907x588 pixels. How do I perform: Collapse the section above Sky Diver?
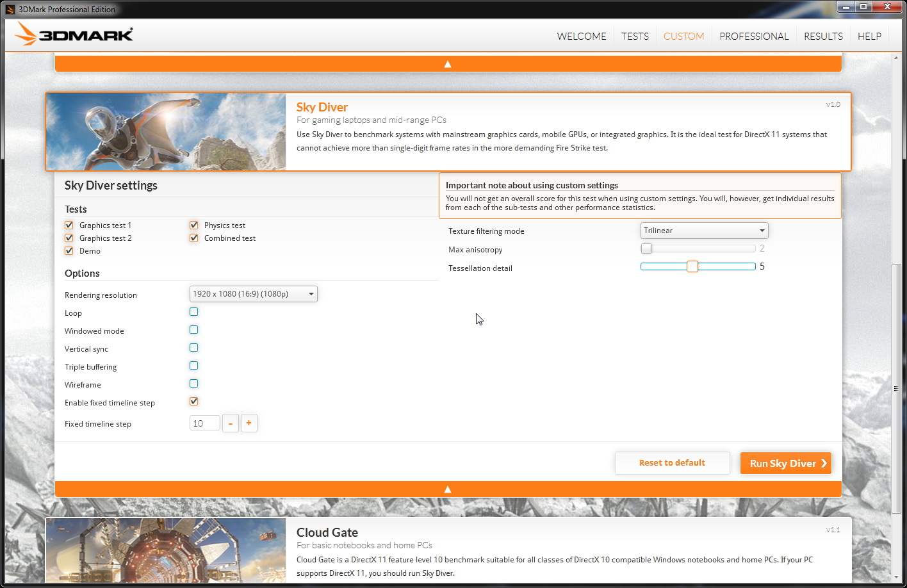click(448, 64)
